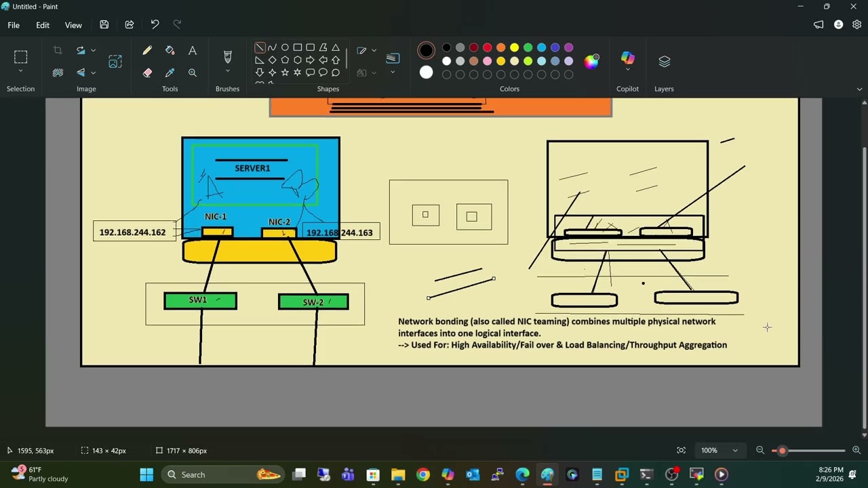Click the Save icon in title bar
This screenshot has width=868, height=488.
pos(104,25)
